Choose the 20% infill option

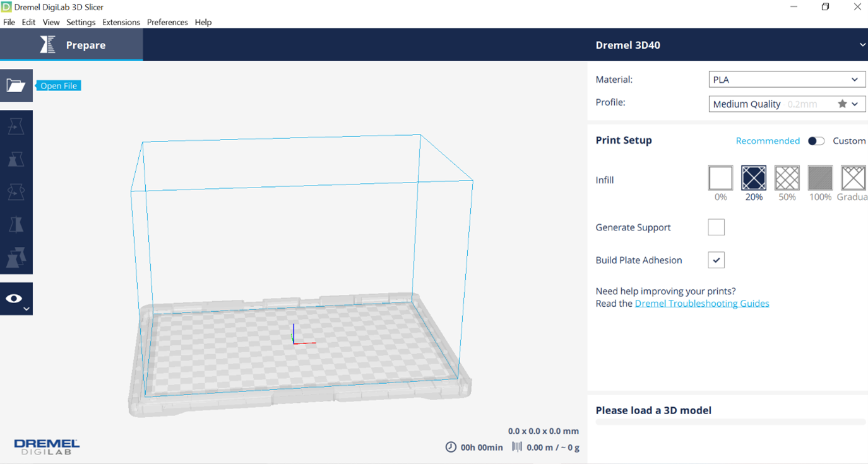[754, 178]
